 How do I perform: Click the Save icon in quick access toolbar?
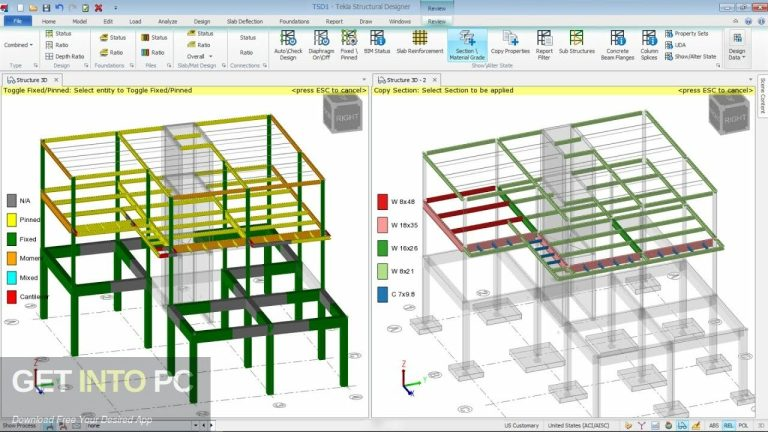[46, 8]
